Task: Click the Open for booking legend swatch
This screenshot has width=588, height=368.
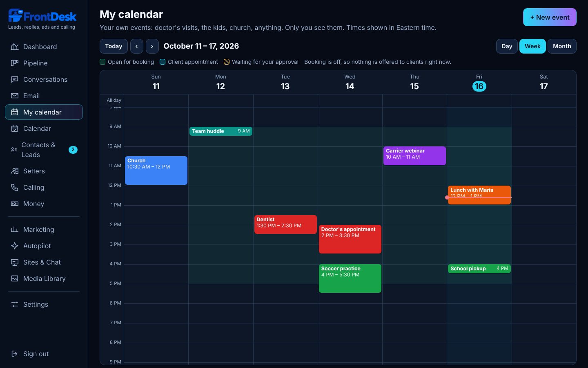Action: pyautogui.click(x=102, y=62)
